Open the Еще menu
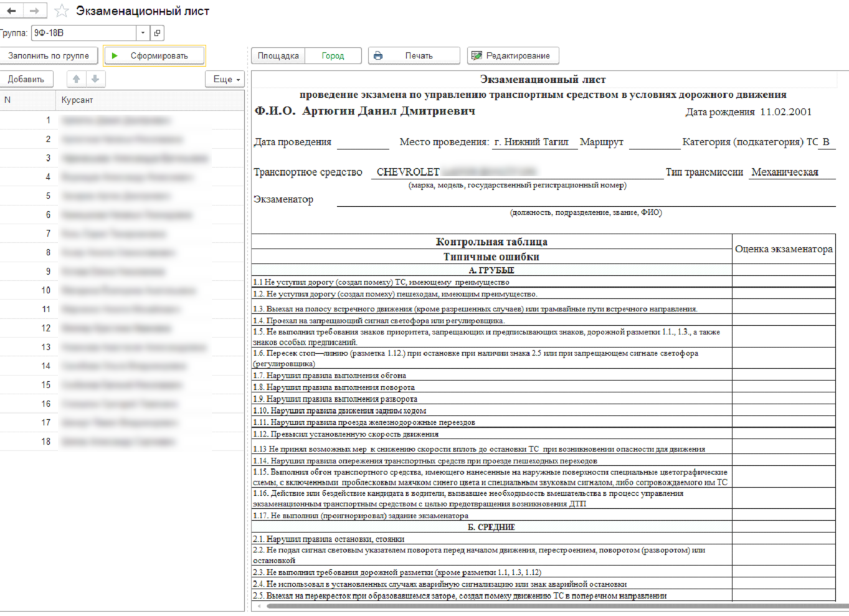Viewport: 849px width, 616px height. (226, 79)
